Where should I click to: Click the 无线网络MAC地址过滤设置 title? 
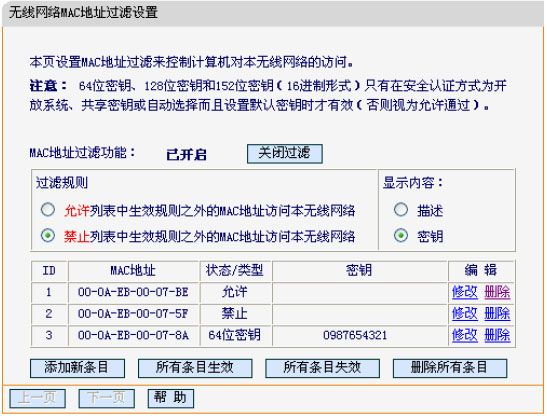point(83,13)
